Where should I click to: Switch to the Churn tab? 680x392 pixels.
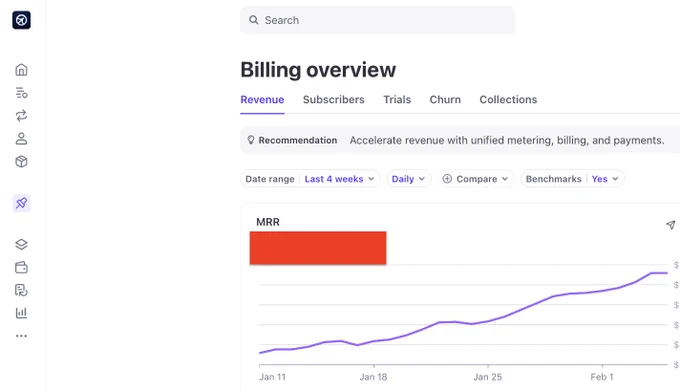click(445, 100)
